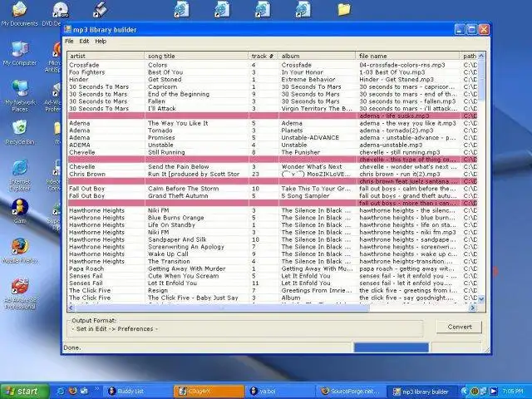Screen dimensions: 532x399
Task: Select song title Capricorn
Action: pyautogui.click(x=162, y=86)
